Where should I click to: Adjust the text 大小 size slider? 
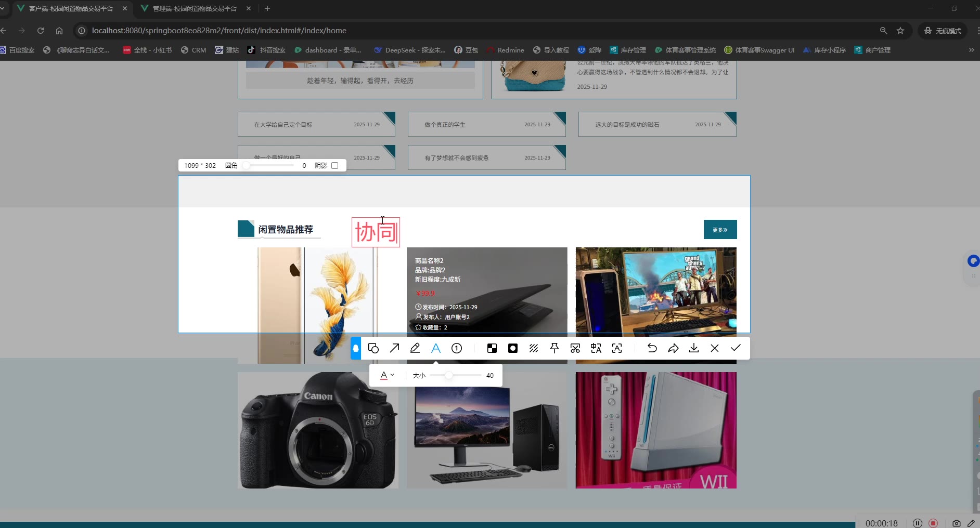[x=455, y=375]
